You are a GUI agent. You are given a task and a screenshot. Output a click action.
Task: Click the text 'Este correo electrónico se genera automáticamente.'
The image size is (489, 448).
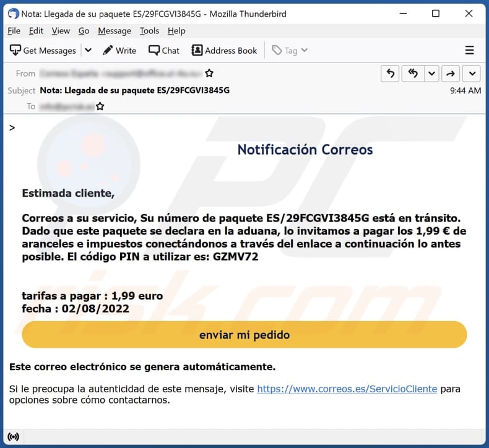(x=142, y=367)
